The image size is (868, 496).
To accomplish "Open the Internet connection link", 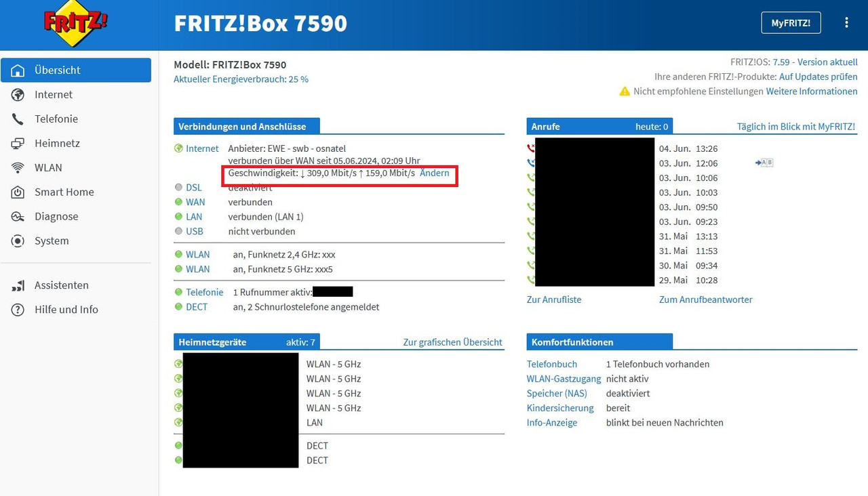I will (202, 148).
